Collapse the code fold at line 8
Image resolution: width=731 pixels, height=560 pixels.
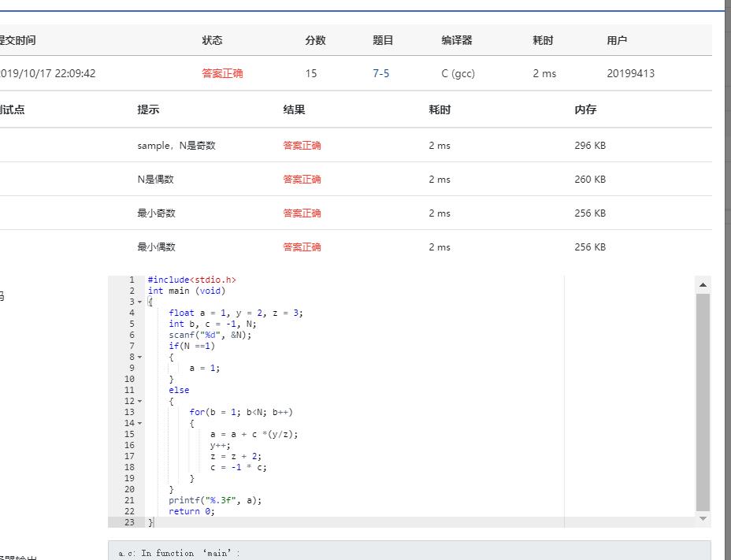click(x=139, y=357)
